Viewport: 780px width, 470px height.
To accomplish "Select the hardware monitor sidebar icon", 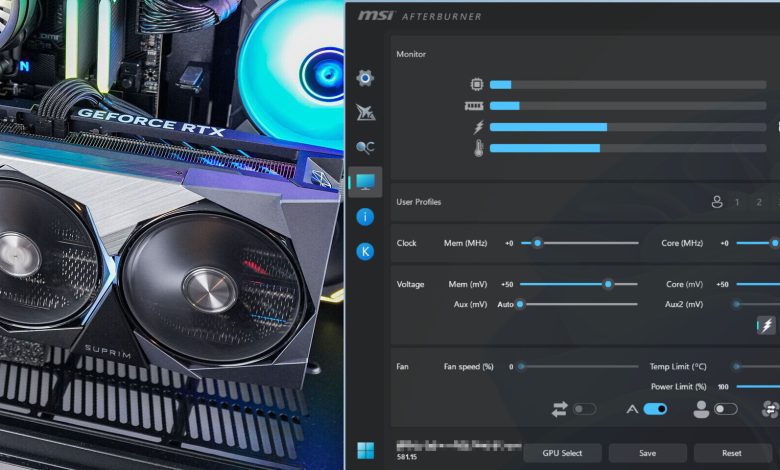I will click(x=365, y=182).
